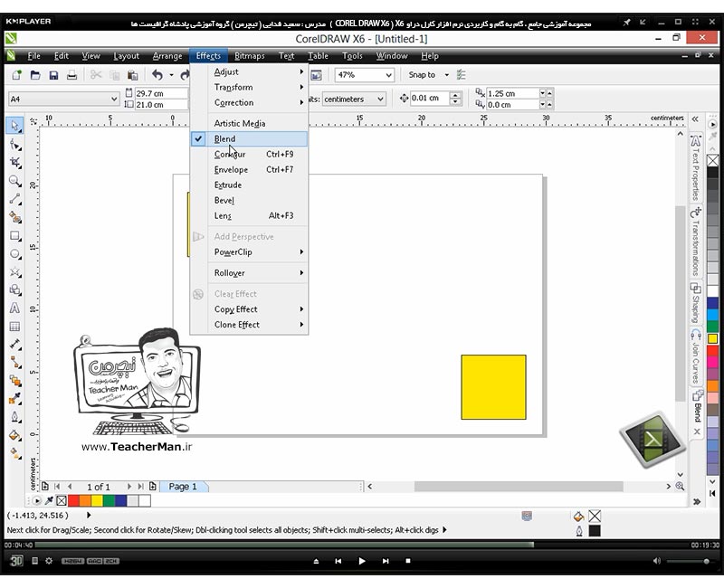Image resolution: width=724 pixels, height=588 pixels.
Task: Open the A4 page size dropdown
Action: (x=114, y=99)
